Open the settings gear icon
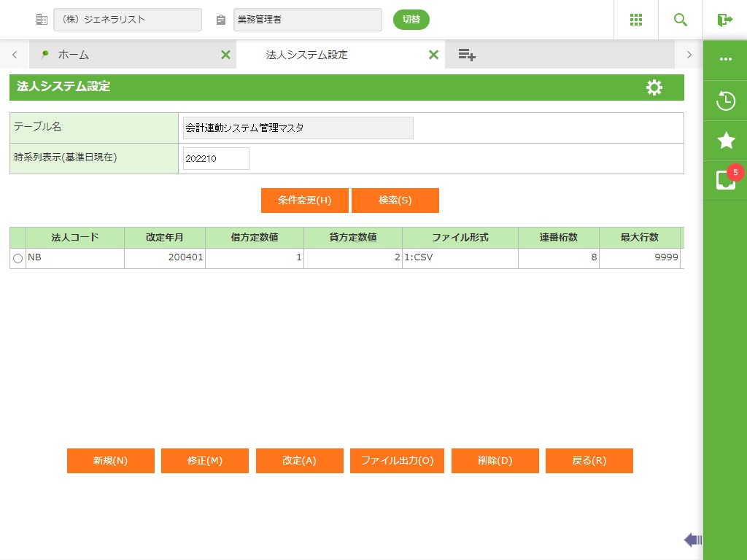 click(x=654, y=87)
